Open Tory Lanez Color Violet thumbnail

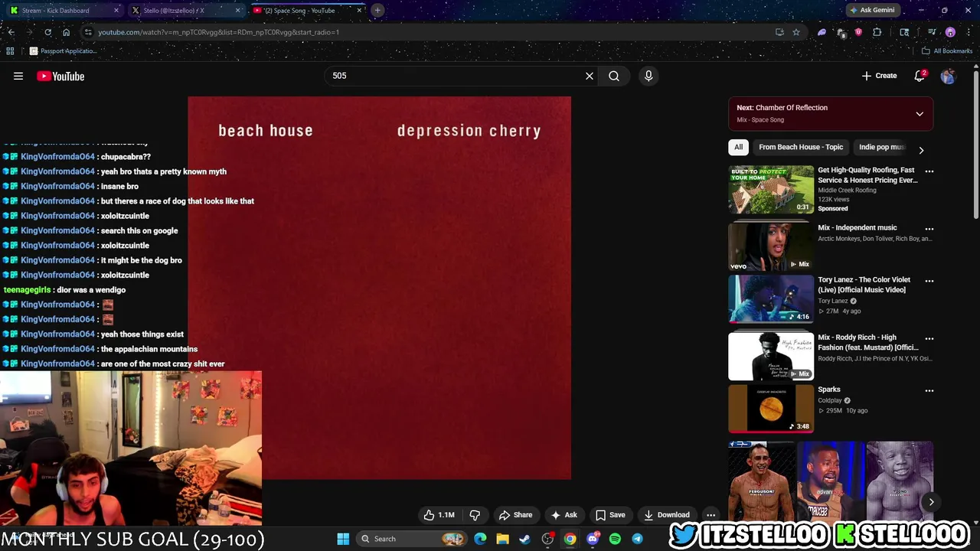(x=771, y=299)
